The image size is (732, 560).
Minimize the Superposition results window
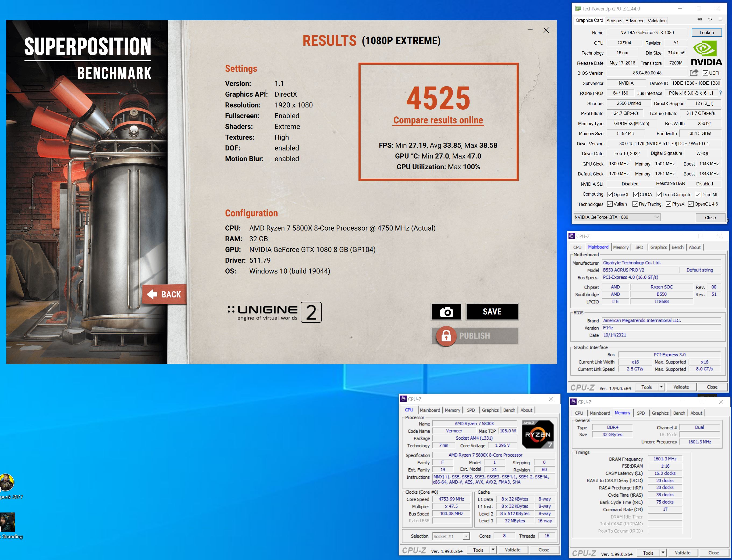click(530, 30)
